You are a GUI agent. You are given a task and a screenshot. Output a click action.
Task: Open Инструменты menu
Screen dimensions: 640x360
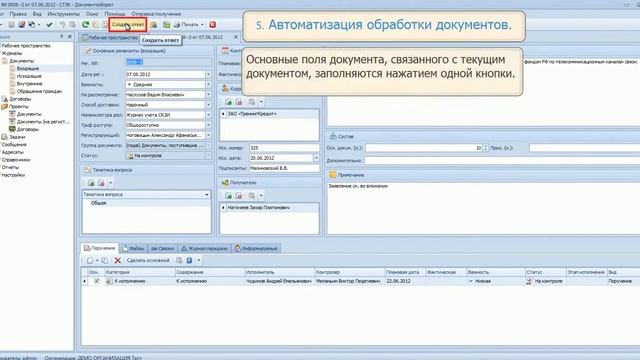point(64,14)
